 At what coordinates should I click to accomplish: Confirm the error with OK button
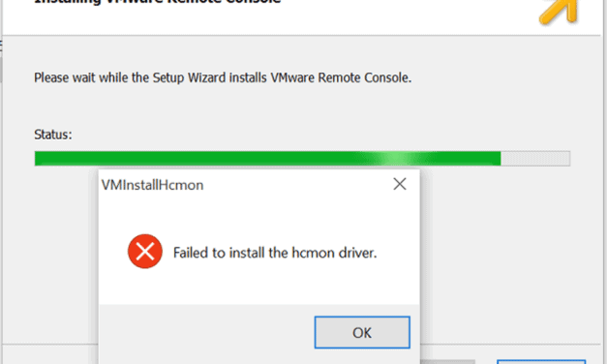click(x=362, y=332)
